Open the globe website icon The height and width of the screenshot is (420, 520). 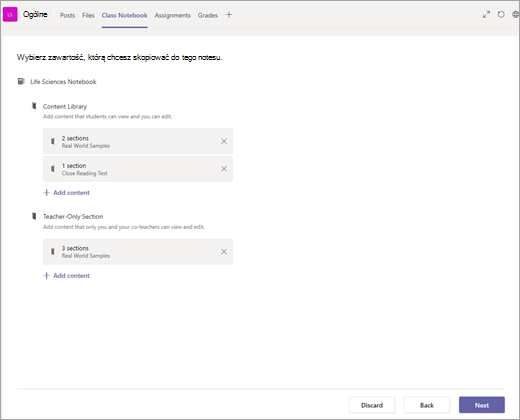[x=516, y=15]
